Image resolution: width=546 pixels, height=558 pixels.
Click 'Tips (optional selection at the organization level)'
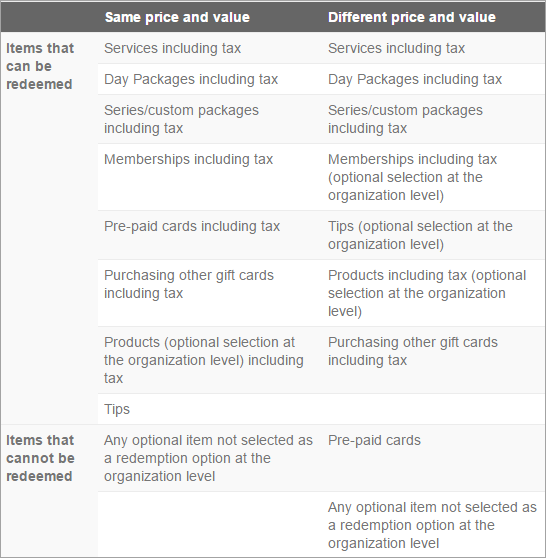(420, 235)
